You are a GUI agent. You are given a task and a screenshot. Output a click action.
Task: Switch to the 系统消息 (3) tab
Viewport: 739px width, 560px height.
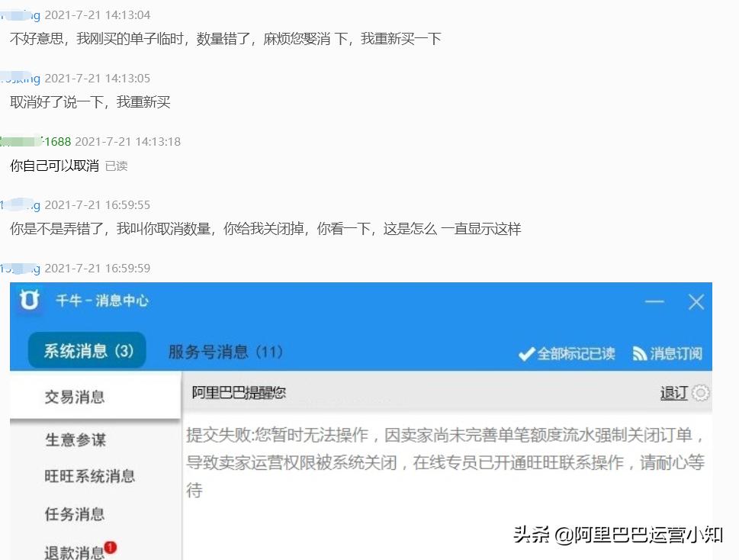(x=86, y=350)
